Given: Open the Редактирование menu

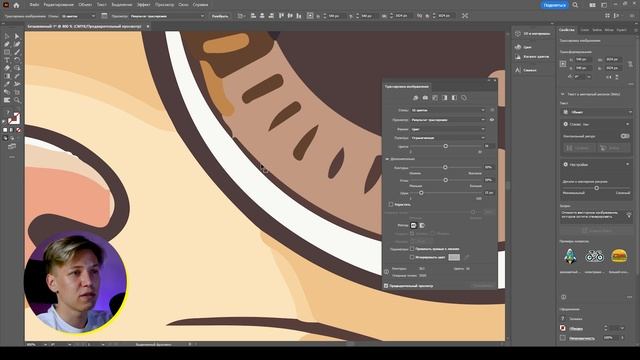Looking at the screenshot, I should tap(58, 5).
